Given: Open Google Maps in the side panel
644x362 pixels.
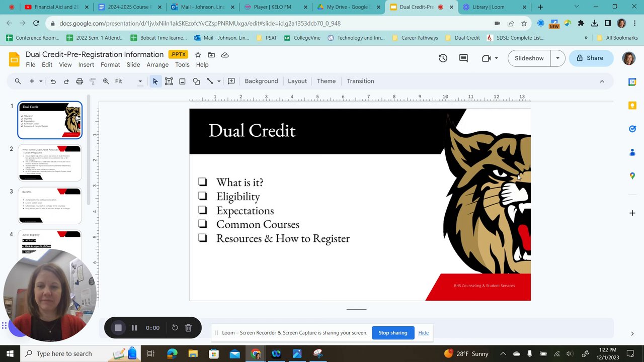Looking at the screenshot, I should click(632, 175).
